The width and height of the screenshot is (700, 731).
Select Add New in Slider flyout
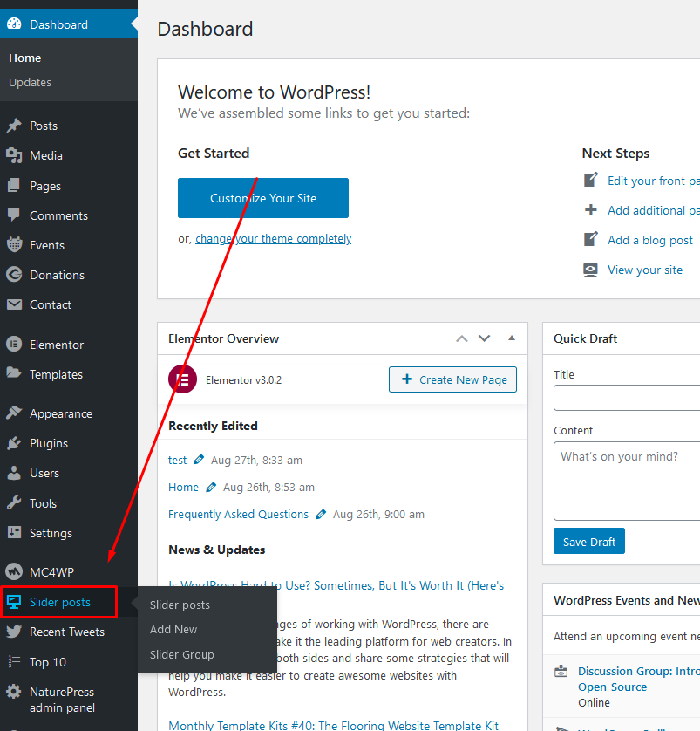[x=173, y=629]
